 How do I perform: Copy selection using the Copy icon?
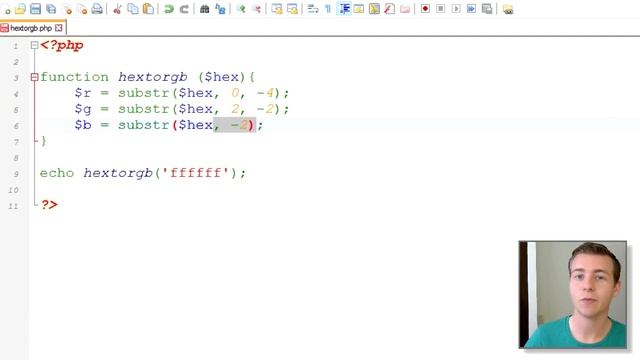[133, 9]
